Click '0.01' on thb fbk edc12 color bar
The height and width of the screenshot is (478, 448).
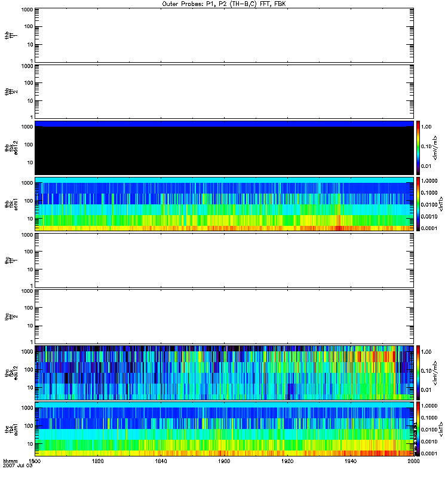426,166
